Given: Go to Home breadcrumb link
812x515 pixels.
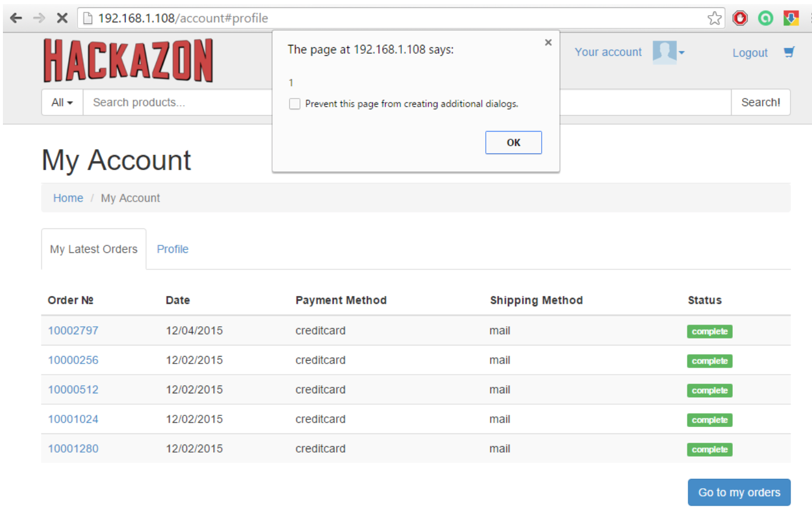Looking at the screenshot, I should (68, 198).
